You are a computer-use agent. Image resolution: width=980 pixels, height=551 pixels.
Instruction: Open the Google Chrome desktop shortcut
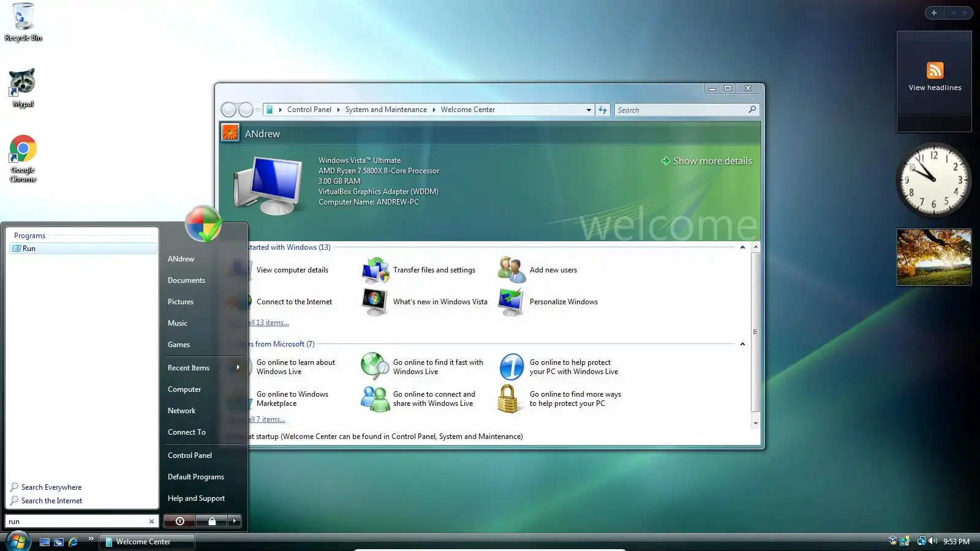click(23, 158)
